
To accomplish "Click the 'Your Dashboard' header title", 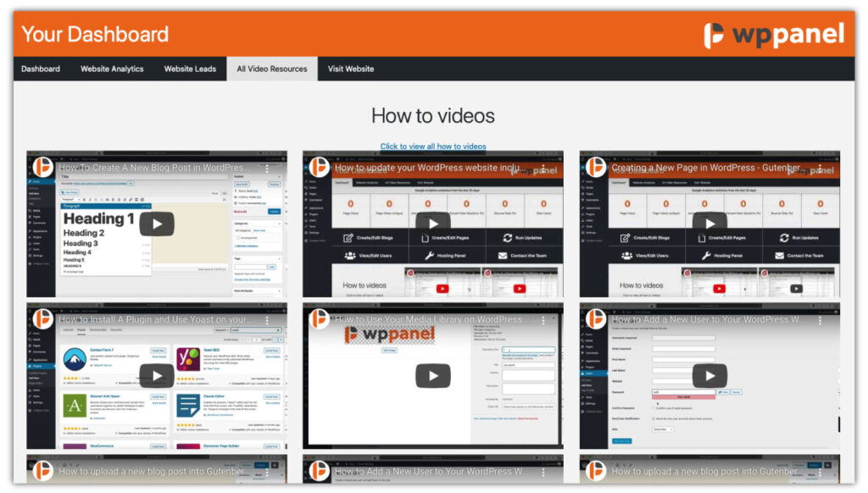I will click(95, 34).
